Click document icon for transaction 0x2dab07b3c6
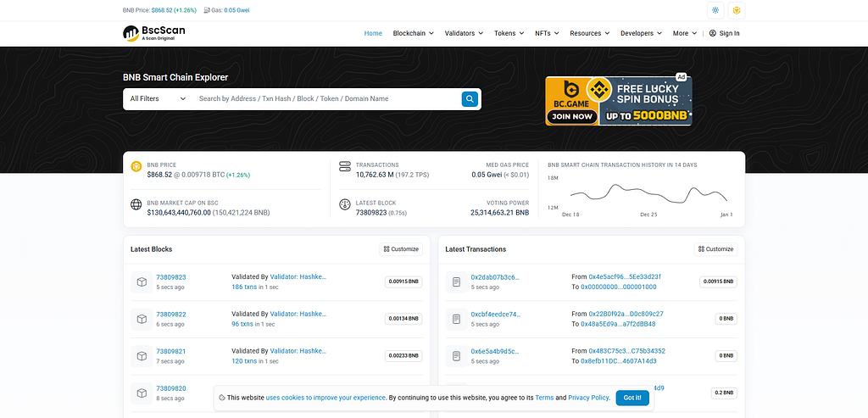 456,281
